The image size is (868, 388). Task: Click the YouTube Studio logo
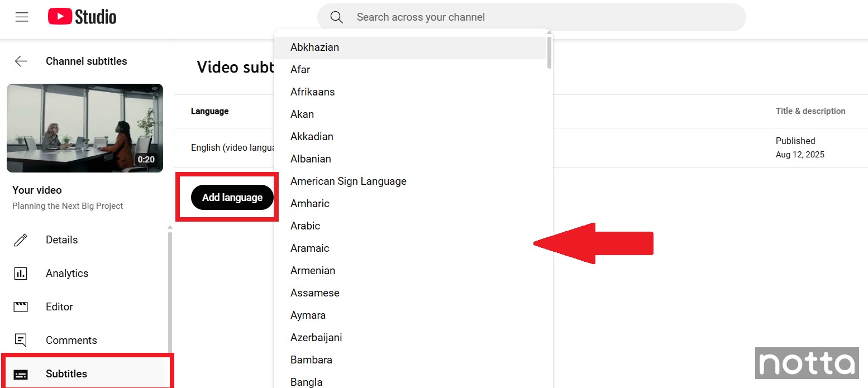(82, 17)
